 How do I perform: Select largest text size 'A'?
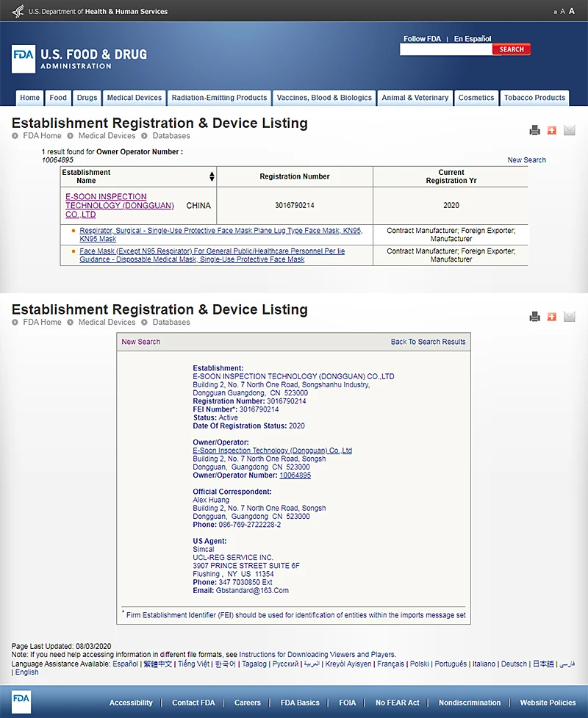(572, 11)
